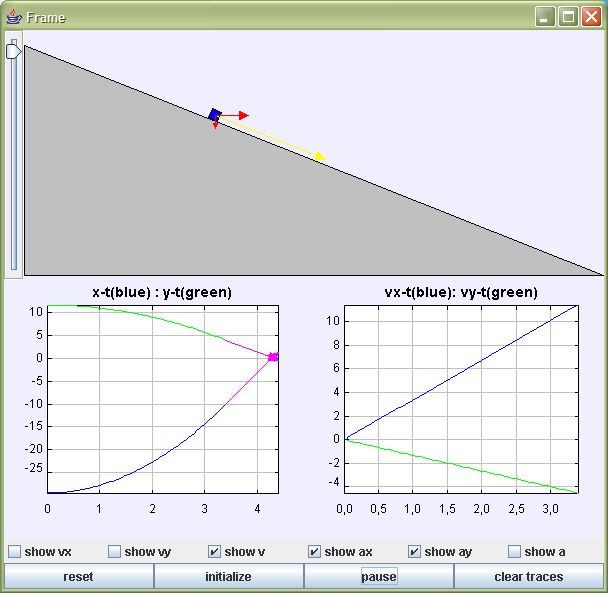Uncheck the show v checkbox
Screen dimensions: 608x593
pyautogui.click(x=214, y=552)
